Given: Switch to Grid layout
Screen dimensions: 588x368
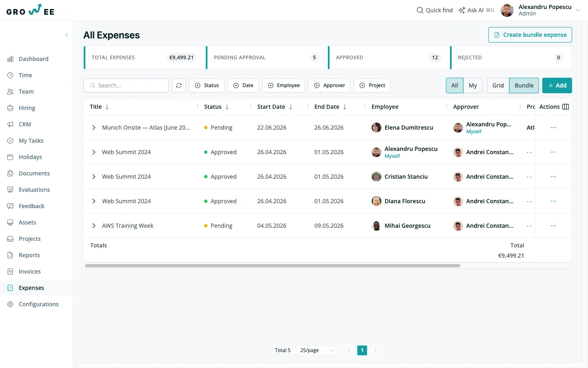Looking at the screenshot, I should 498,85.
